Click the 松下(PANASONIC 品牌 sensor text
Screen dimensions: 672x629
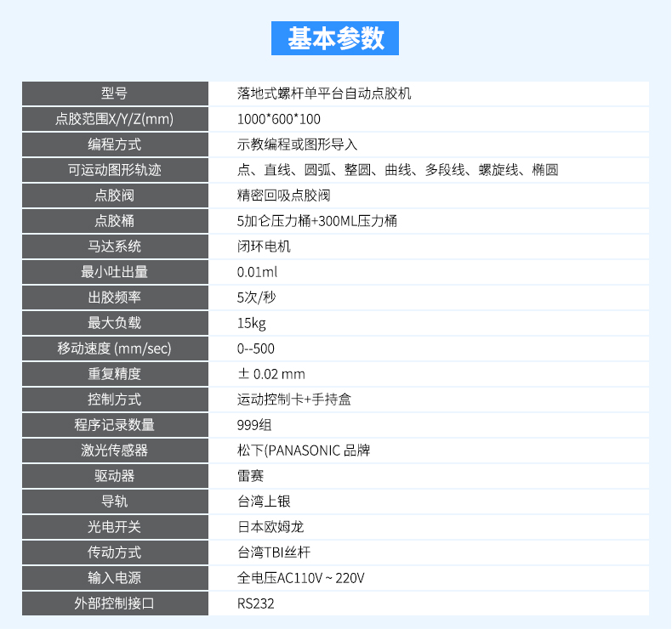point(304,450)
